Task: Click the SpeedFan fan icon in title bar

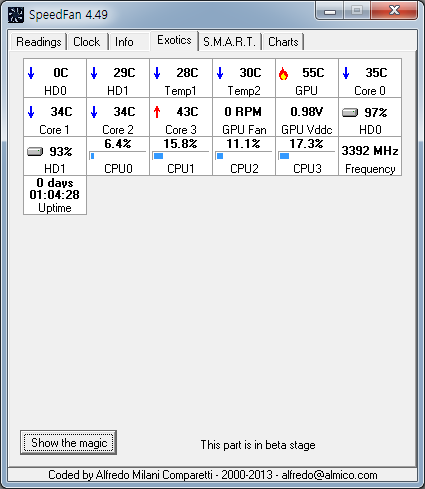Action: point(16,15)
